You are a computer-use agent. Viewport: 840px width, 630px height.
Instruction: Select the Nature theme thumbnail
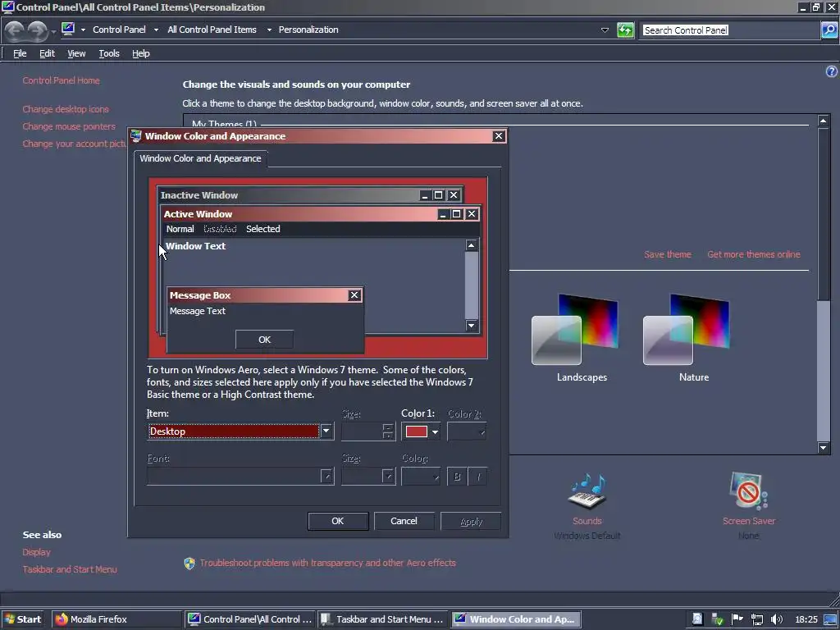(x=687, y=330)
